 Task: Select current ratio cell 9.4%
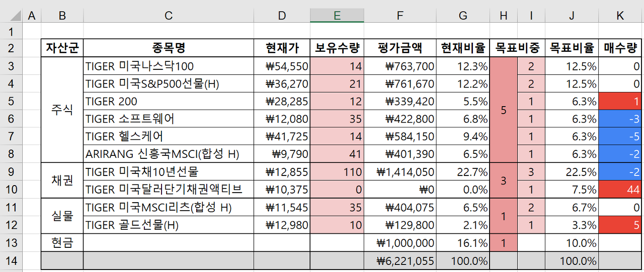click(x=463, y=137)
